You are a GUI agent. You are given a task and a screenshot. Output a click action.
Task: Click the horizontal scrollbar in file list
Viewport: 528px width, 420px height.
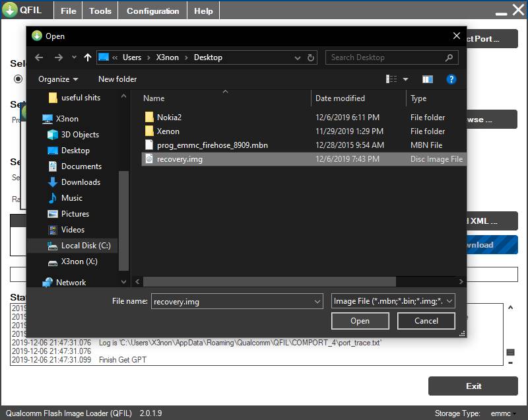(x=269, y=281)
